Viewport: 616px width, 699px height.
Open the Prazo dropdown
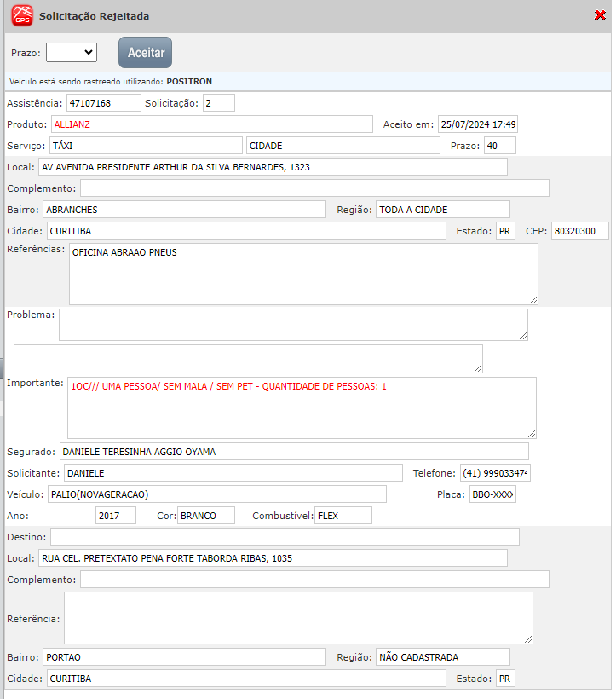(x=72, y=53)
